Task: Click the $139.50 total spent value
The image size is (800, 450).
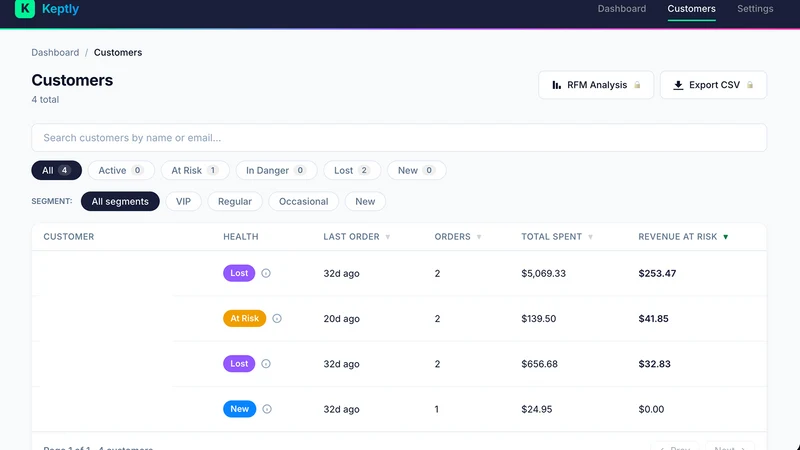Action: (539, 319)
